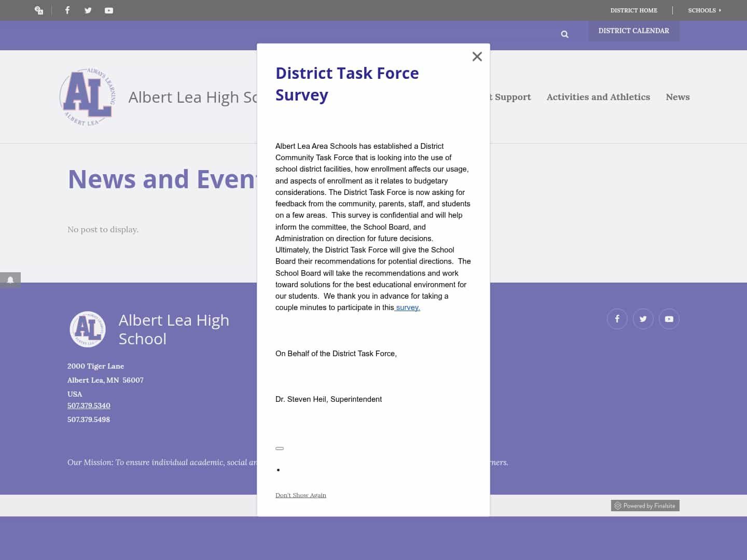Open Twitter from the top social bar

(88, 10)
